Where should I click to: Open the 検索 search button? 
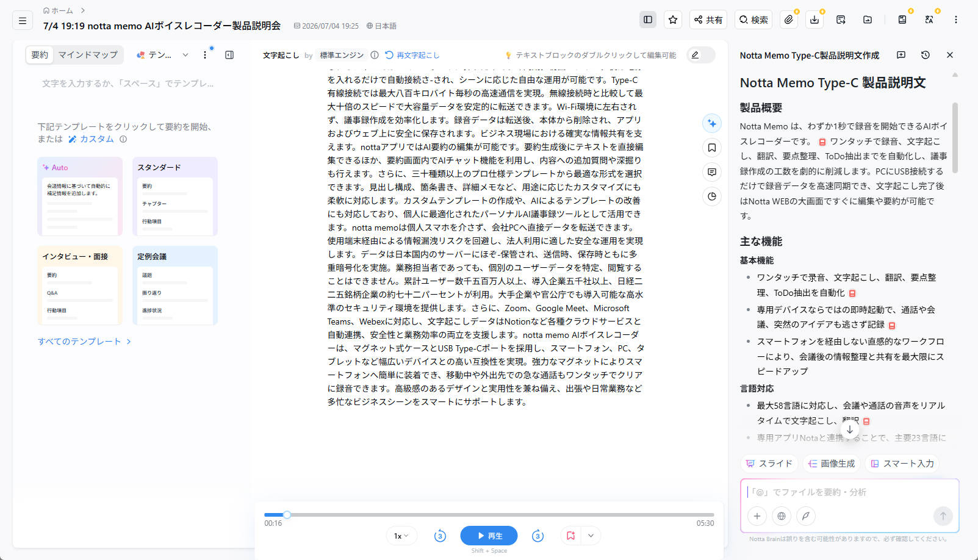753,20
